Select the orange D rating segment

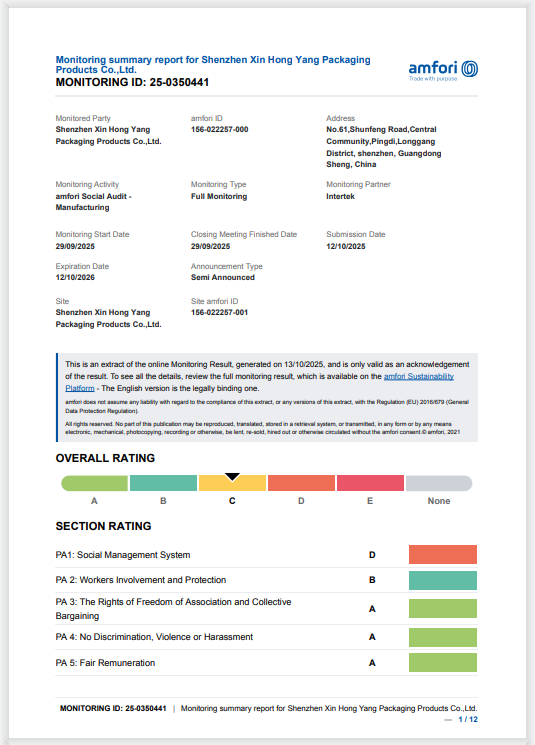[301, 483]
